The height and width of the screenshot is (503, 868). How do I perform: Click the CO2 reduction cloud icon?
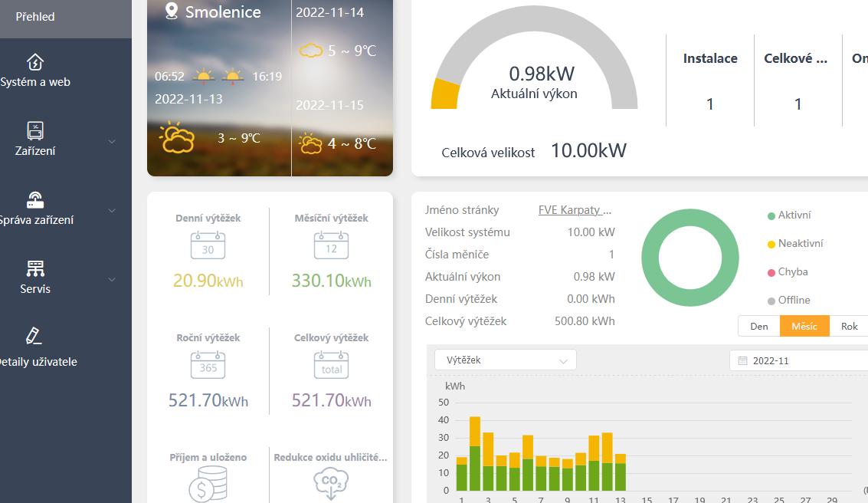click(x=331, y=485)
